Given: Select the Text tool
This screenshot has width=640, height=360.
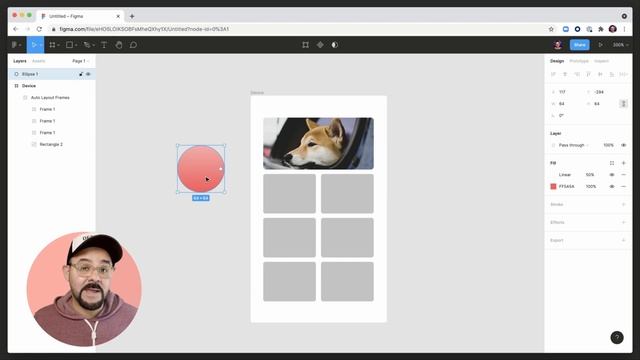Looking at the screenshot, I should coord(104,45).
